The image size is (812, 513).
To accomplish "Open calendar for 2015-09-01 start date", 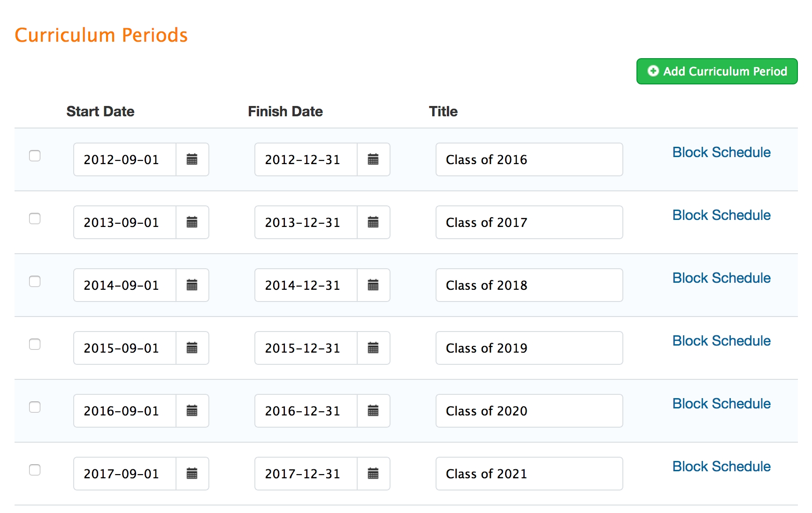I will (192, 348).
